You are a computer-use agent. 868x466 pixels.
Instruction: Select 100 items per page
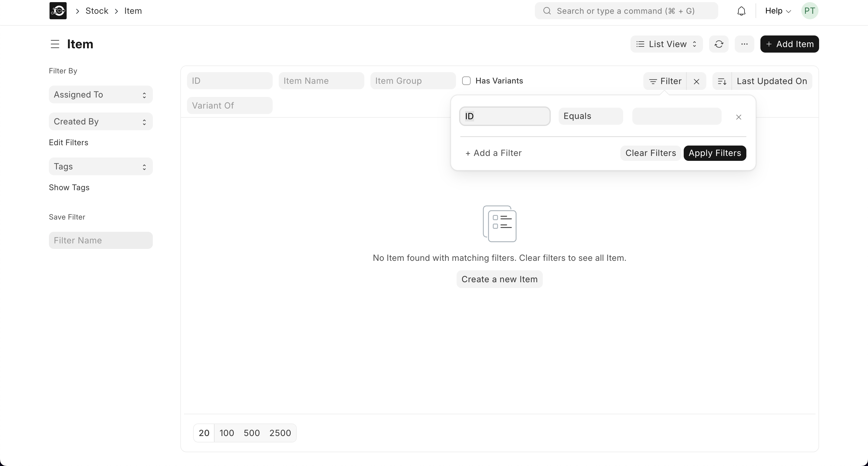227,433
